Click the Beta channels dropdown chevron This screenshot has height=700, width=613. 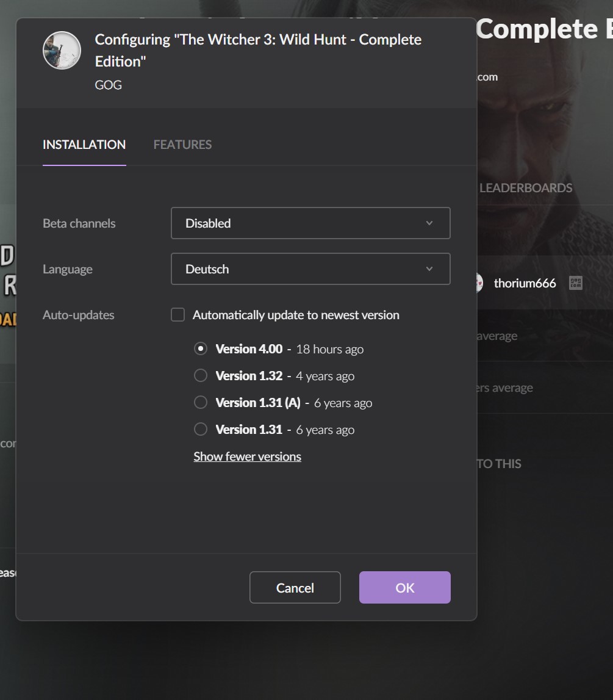click(x=429, y=223)
